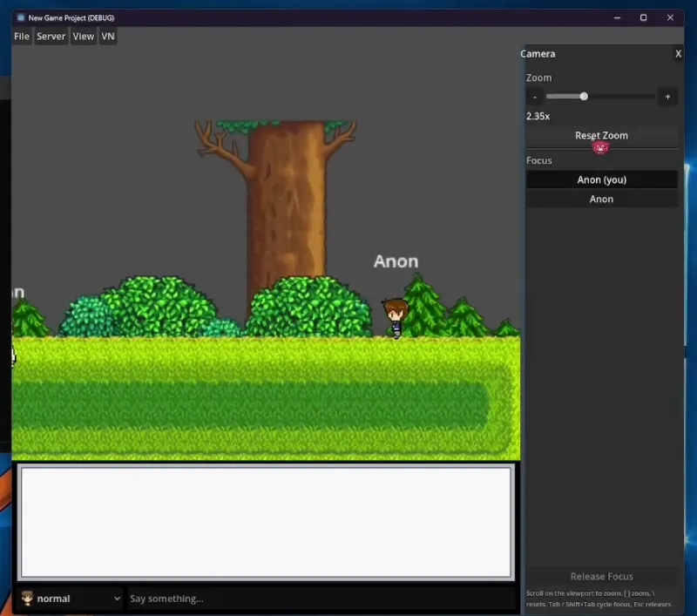
Task: Click the Focus section label
Action: tap(538, 160)
